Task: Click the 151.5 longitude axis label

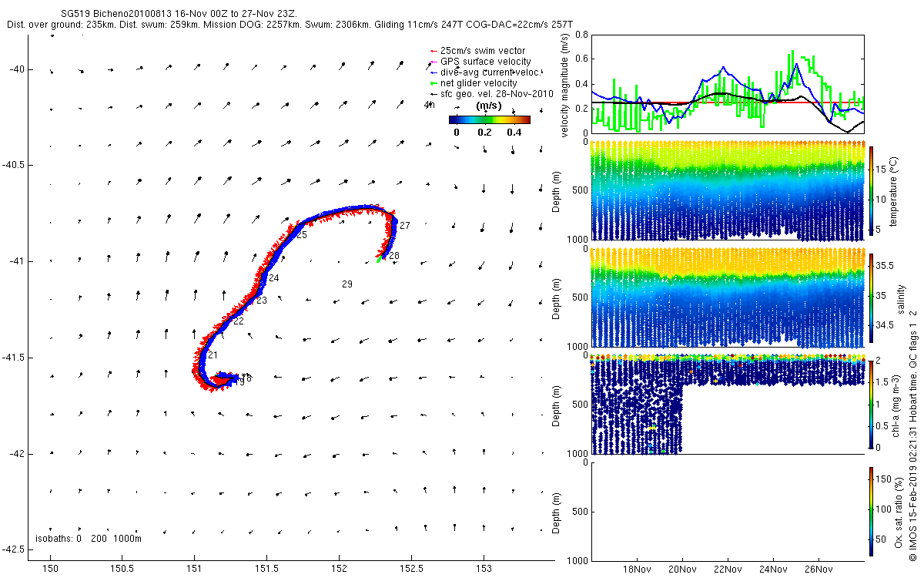Action: [x=266, y=567]
